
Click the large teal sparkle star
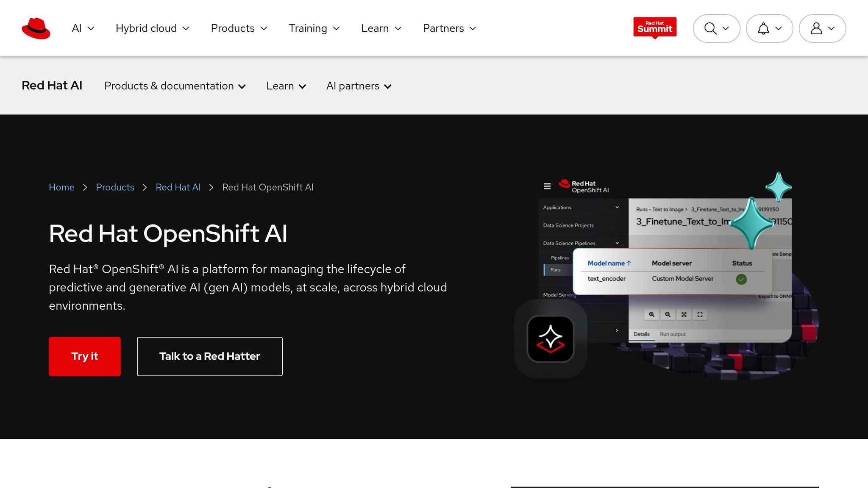pyautogui.click(x=751, y=223)
